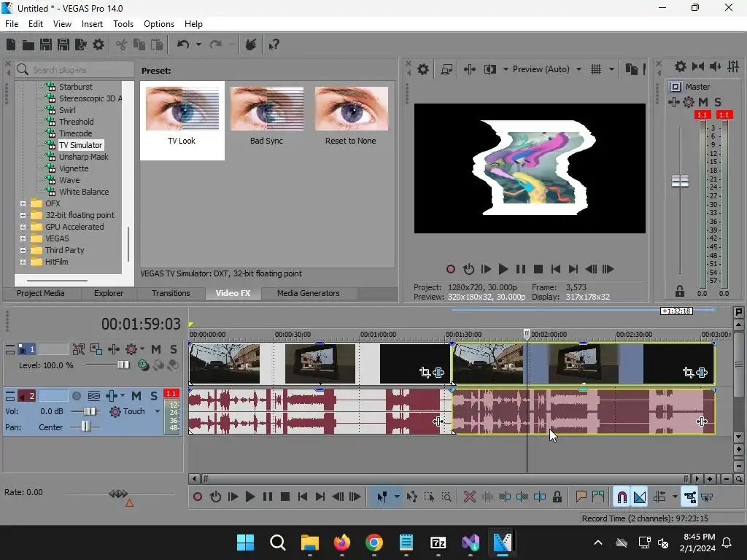Expand the Third Party folder

[23, 251]
